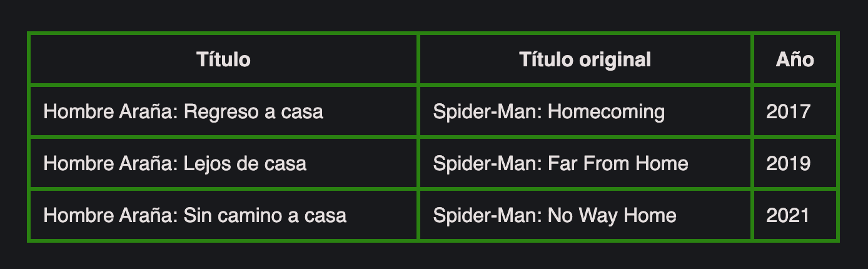Select the "Hombre Araña: Lejos de casa" cell
The height and width of the screenshot is (269, 868).
[x=175, y=164]
